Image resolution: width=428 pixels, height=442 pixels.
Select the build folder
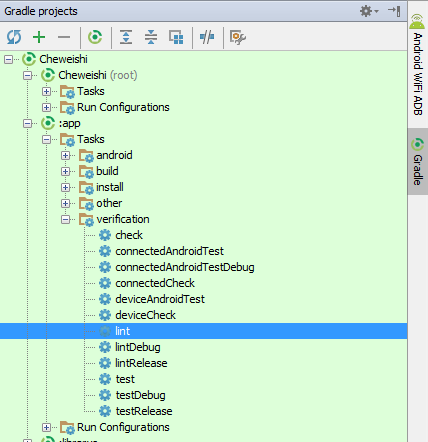point(107,171)
